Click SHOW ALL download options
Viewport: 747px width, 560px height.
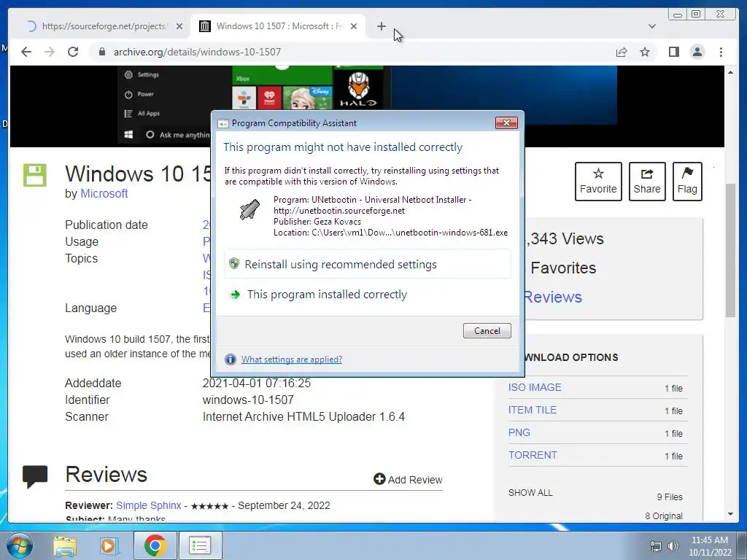click(530, 492)
